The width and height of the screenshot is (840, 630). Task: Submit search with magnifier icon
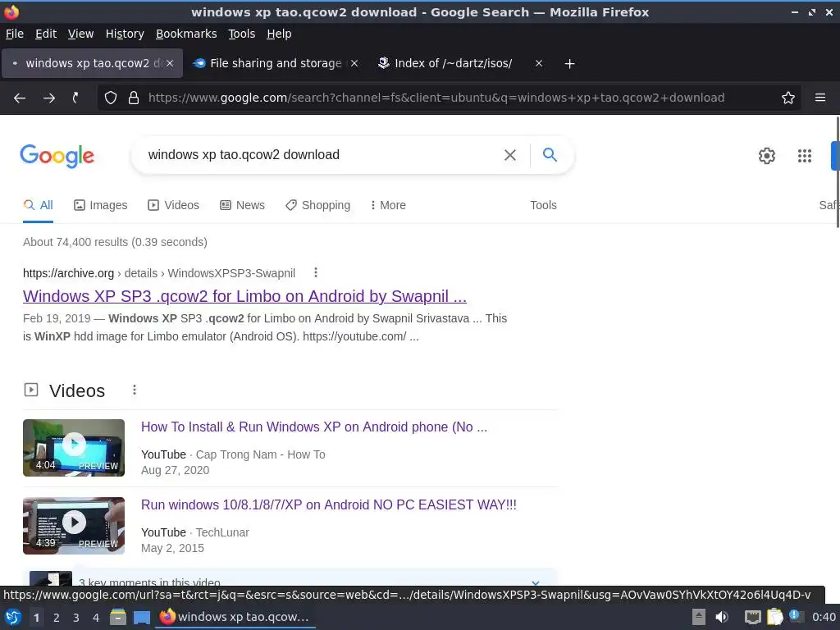pyautogui.click(x=550, y=154)
